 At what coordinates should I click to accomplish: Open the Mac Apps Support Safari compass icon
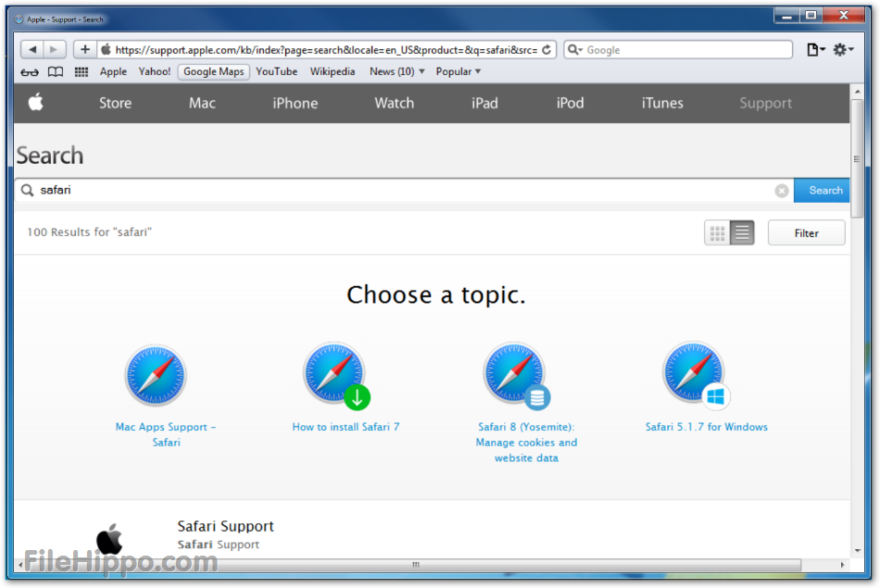156,375
